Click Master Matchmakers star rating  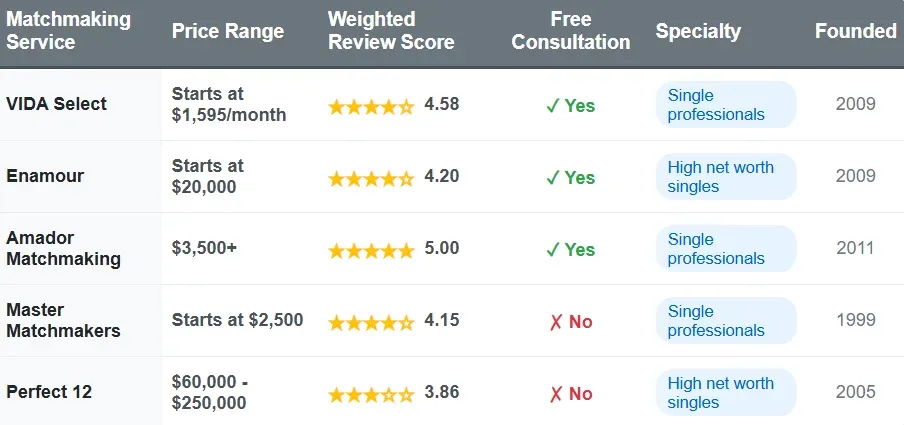pyautogui.click(x=371, y=322)
